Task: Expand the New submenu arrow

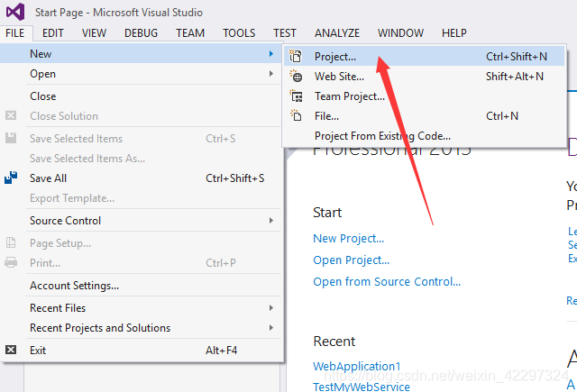Action: pos(271,54)
